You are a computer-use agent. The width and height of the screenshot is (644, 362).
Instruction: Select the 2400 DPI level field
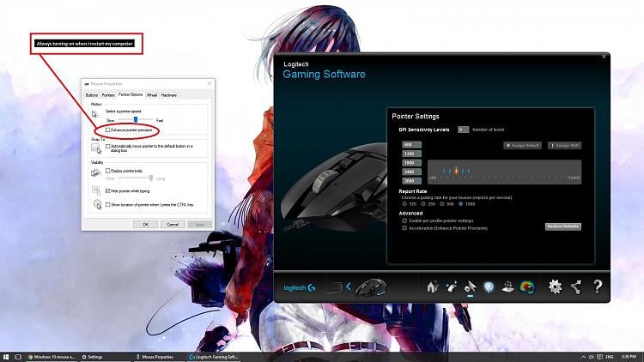pos(411,172)
